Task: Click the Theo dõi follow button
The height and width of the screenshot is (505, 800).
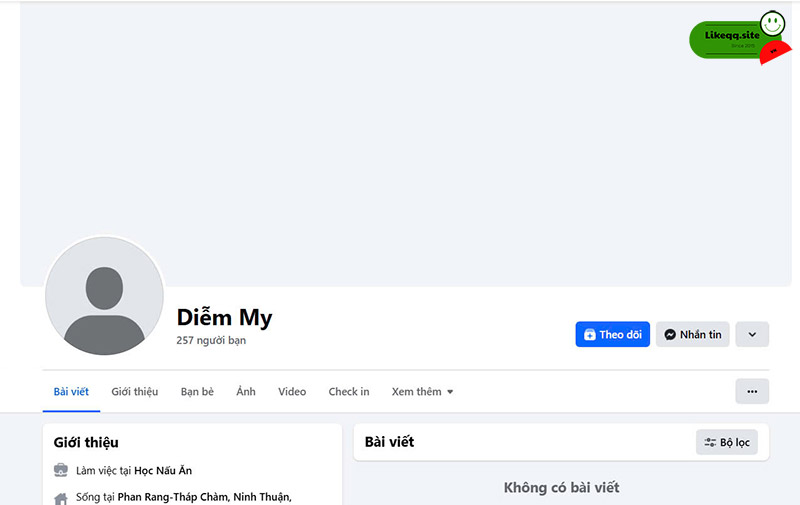Action: (x=612, y=334)
